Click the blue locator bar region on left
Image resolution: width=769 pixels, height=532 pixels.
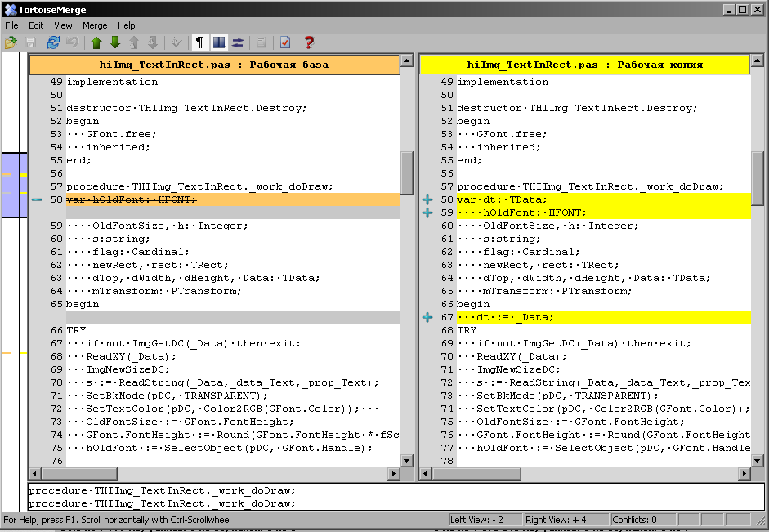point(13,185)
